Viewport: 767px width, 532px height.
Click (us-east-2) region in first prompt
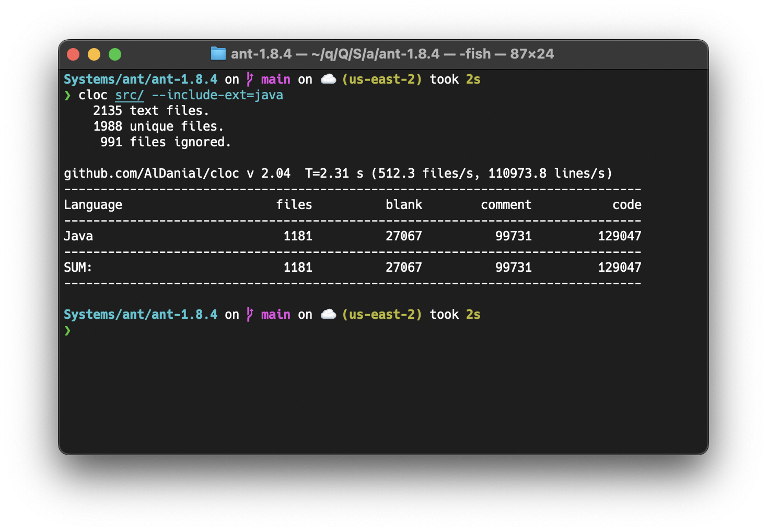(382, 79)
